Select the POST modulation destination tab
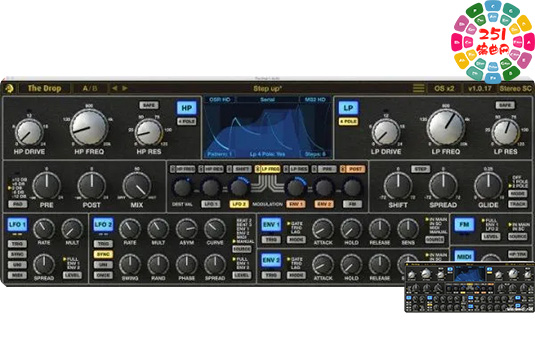535x363 pixels. [352, 169]
